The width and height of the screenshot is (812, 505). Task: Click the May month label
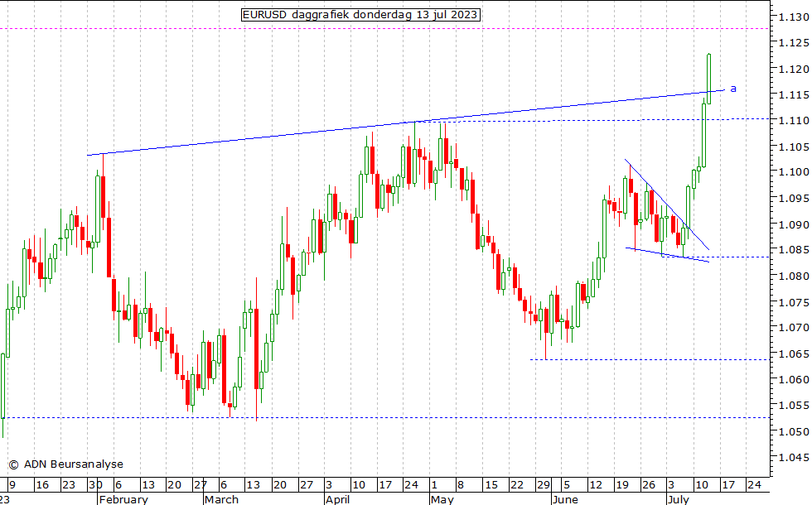point(442,499)
